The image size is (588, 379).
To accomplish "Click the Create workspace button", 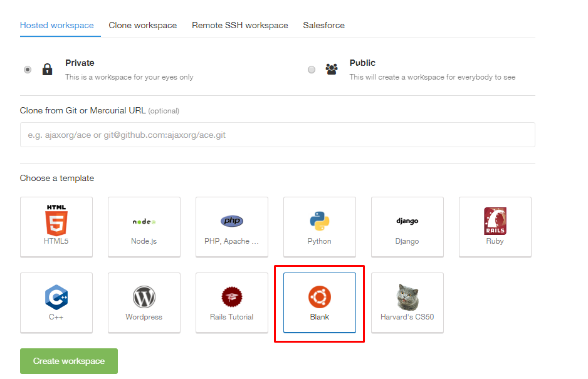I will click(x=69, y=361).
